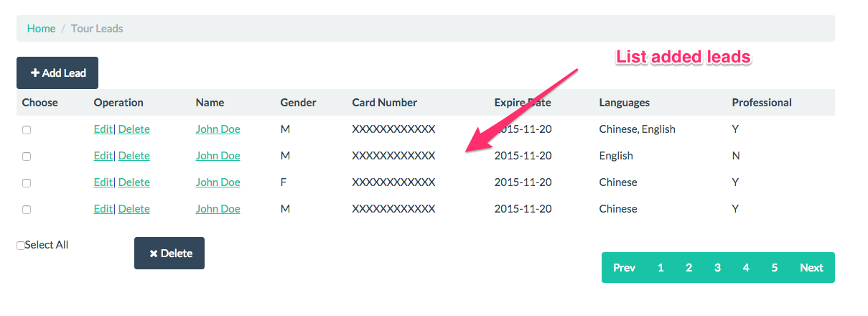Open John Doe name link in third row
868x316 pixels.
218,182
